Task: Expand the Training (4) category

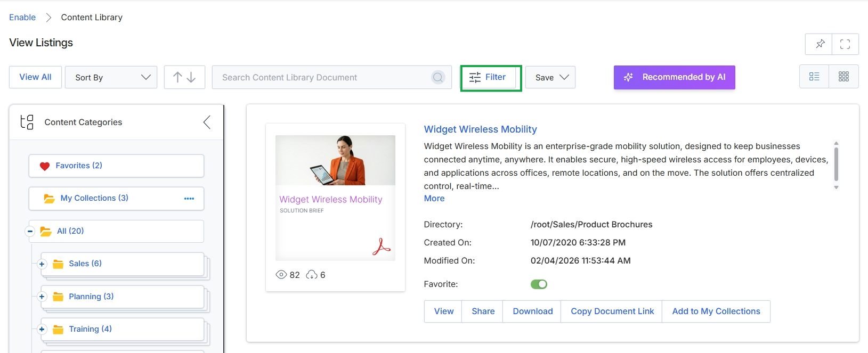Action: [42, 329]
